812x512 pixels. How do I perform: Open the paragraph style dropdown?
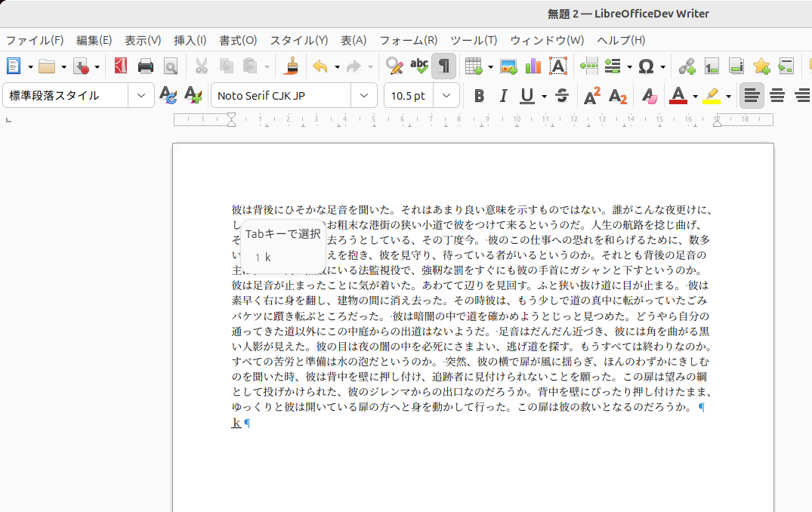(x=140, y=95)
